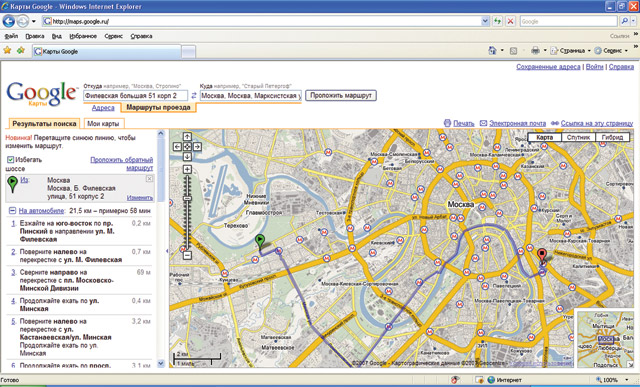Open the Правка menu
This screenshot has width=640, height=387.
pos(34,36)
